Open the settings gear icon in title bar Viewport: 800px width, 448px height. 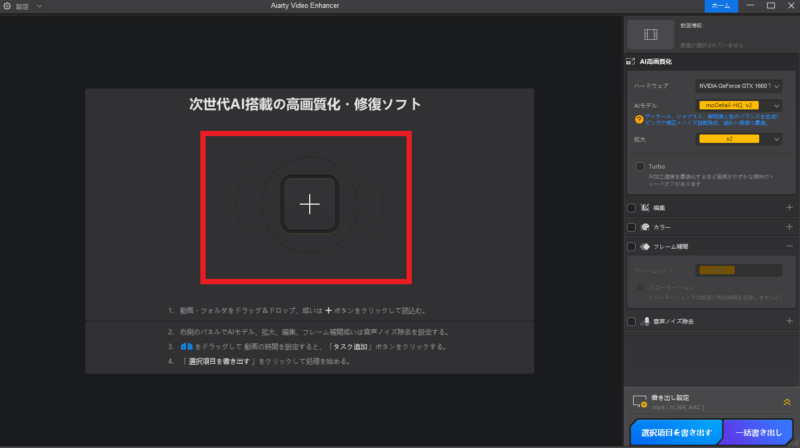(x=7, y=6)
